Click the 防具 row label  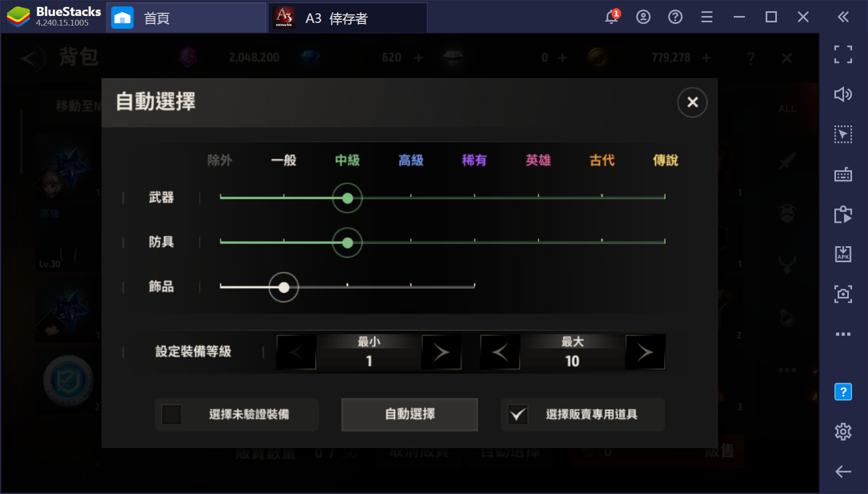tap(161, 242)
